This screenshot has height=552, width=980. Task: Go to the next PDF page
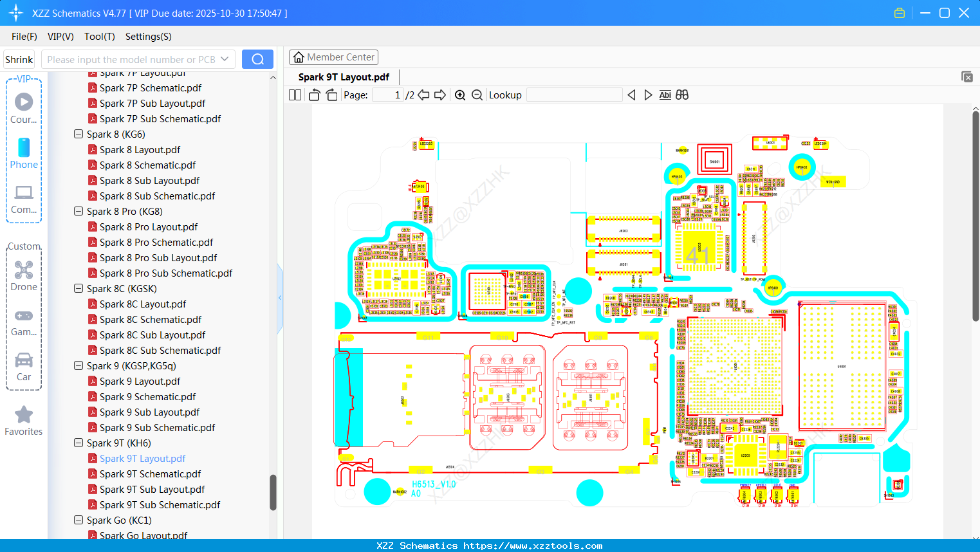(x=440, y=95)
